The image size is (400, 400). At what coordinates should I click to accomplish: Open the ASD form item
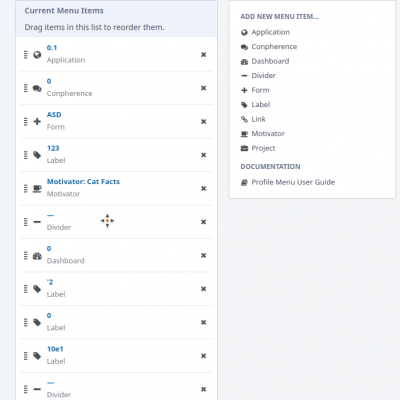[54, 115]
